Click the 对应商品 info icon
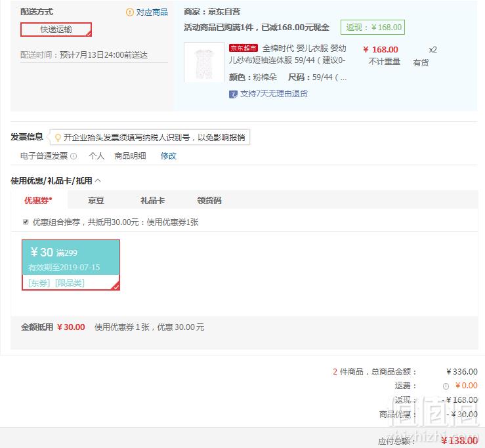Viewport: 485px width, 448px height. (x=129, y=12)
